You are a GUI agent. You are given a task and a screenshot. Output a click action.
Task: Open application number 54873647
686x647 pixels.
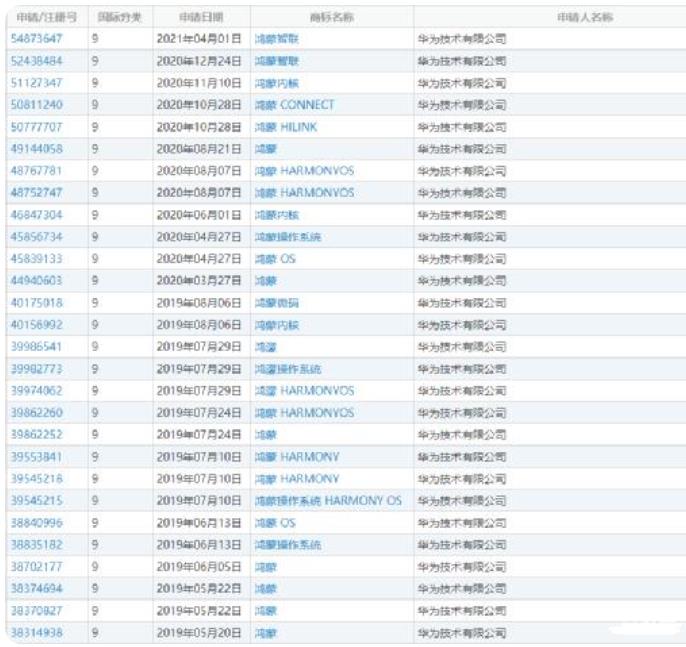tap(36, 38)
